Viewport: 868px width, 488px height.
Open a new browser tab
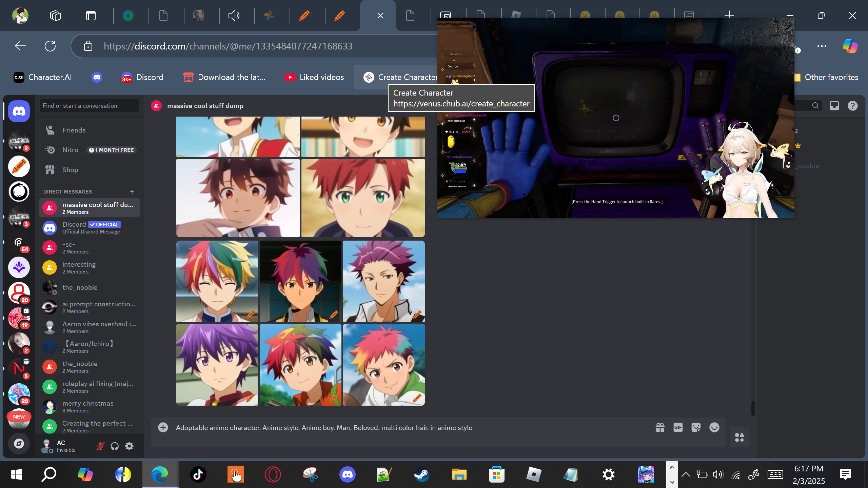click(x=729, y=15)
